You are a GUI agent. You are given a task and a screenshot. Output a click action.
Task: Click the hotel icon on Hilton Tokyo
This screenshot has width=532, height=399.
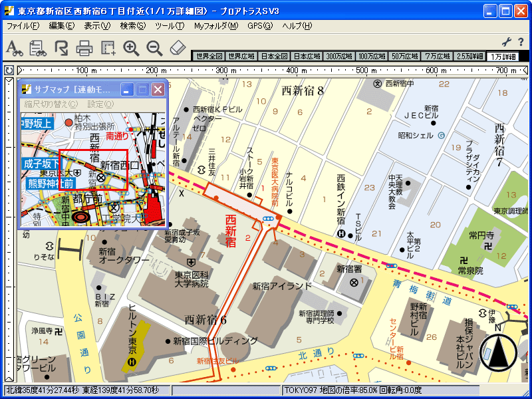pos(132,362)
